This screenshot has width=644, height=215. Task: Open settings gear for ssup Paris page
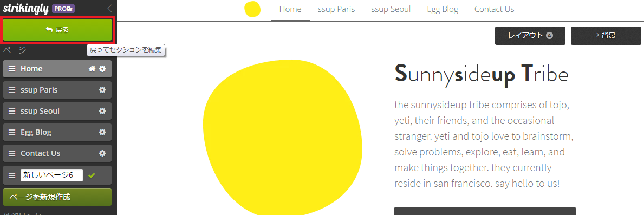[x=102, y=90]
